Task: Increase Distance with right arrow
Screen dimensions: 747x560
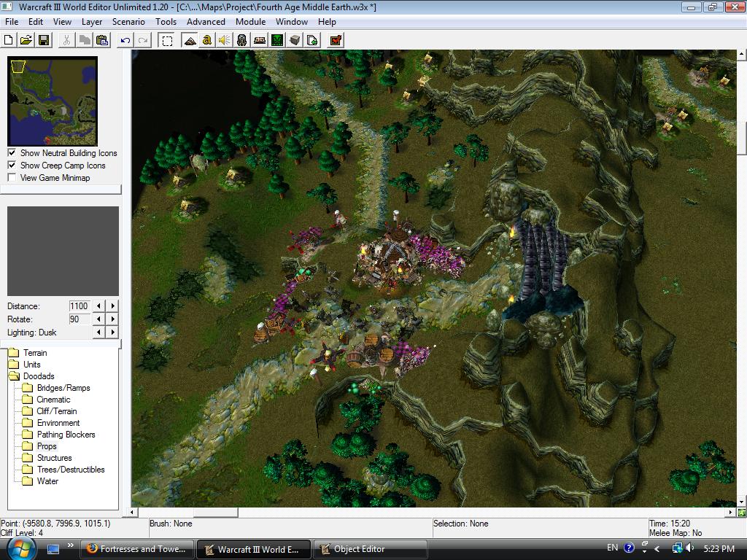Action: [x=113, y=306]
